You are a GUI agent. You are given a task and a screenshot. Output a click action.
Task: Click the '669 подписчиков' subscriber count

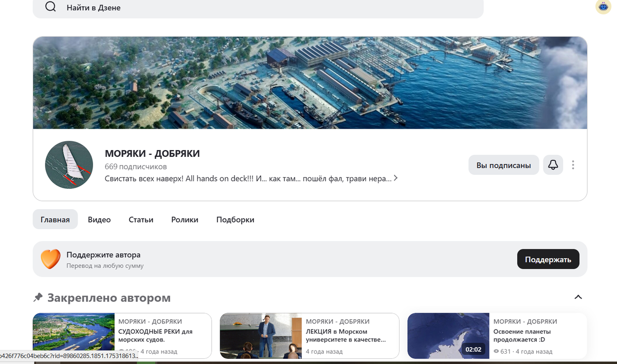point(136,167)
